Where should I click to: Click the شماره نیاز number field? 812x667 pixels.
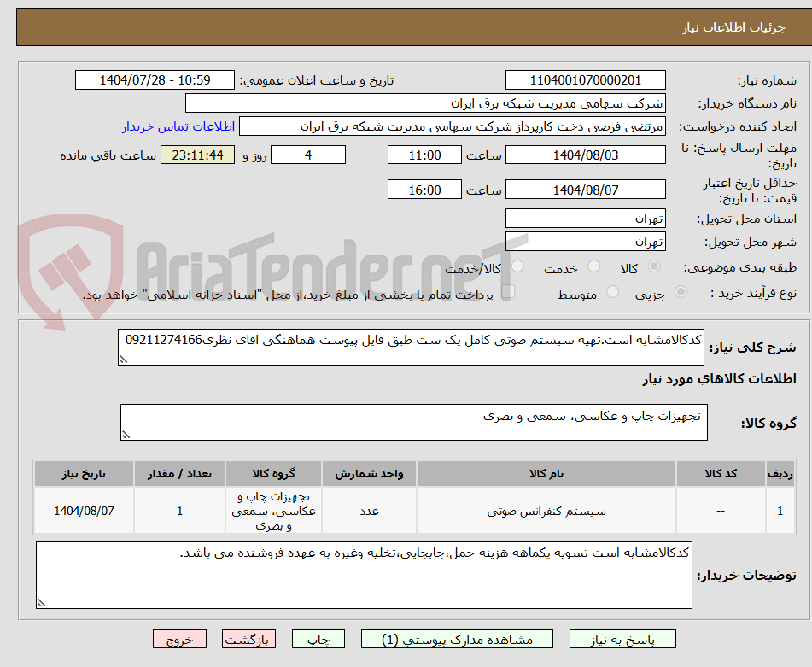pos(586,79)
